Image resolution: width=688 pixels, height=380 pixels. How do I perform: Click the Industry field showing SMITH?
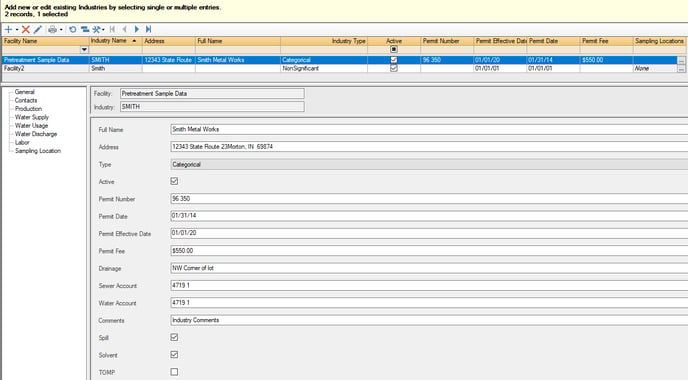(212, 107)
